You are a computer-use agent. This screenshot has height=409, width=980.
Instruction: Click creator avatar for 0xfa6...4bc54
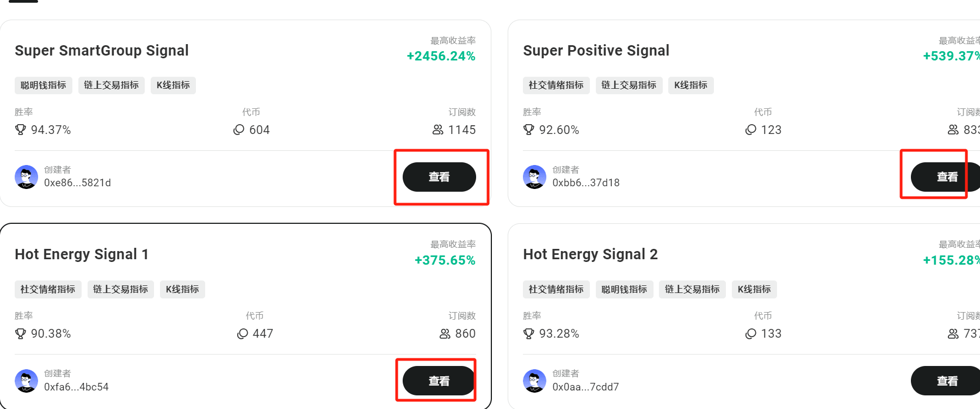coord(26,381)
